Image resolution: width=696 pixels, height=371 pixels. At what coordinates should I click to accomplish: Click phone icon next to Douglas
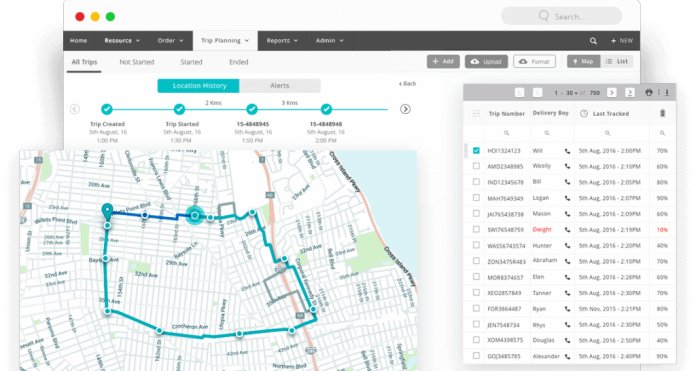(x=567, y=340)
